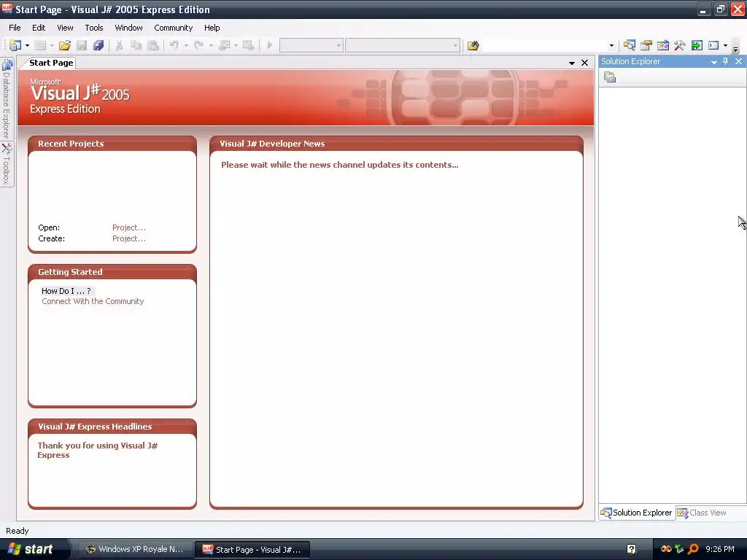Open the Active Files dropdown arrow
This screenshot has height=560, width=747.
click(572, 63)
